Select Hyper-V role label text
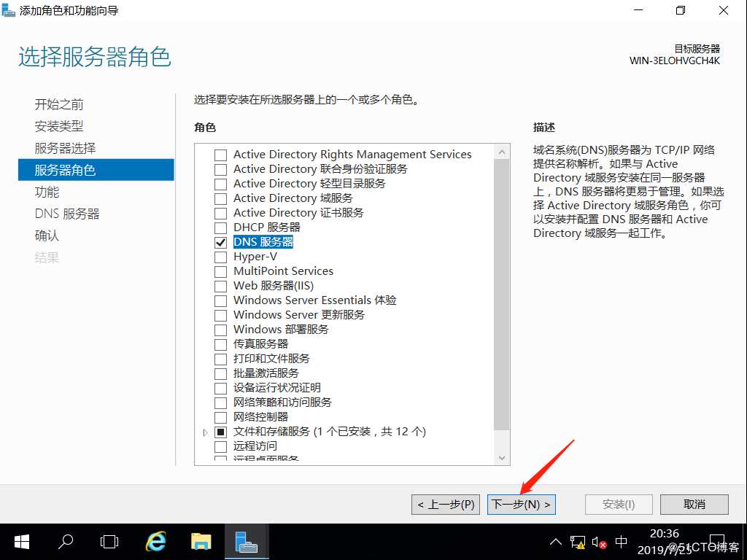747x560 pixels. click(255, 257)
